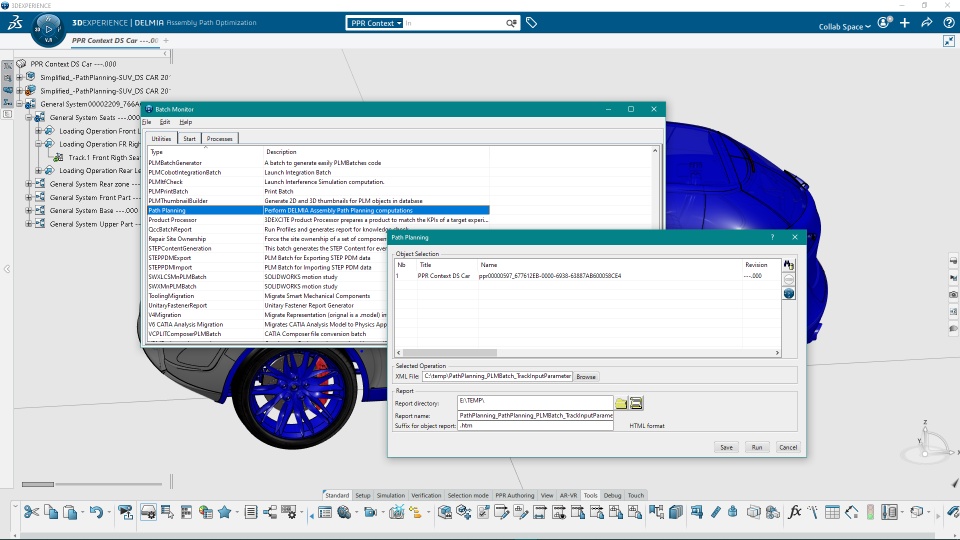Expand General System Front Part node
This screenshot has width=960, height=540.
28,197
